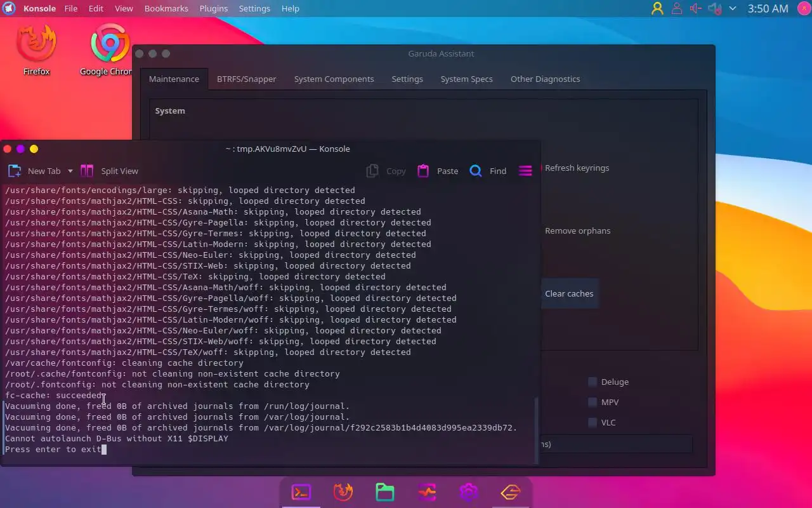This screenshot has width=812, height=508.
Task: Click the 'Press enter to exit' line
Action: coord(53,449)
